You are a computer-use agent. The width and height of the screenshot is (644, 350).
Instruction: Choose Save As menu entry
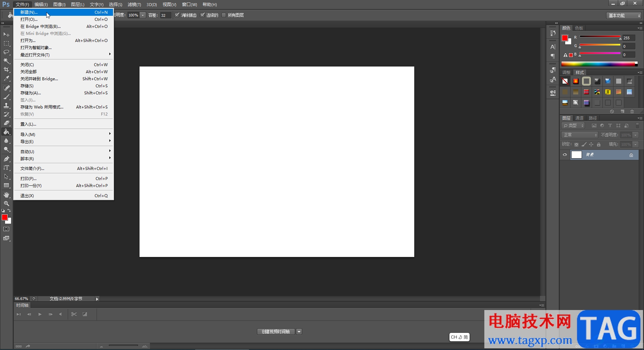(x=64, y=93)
